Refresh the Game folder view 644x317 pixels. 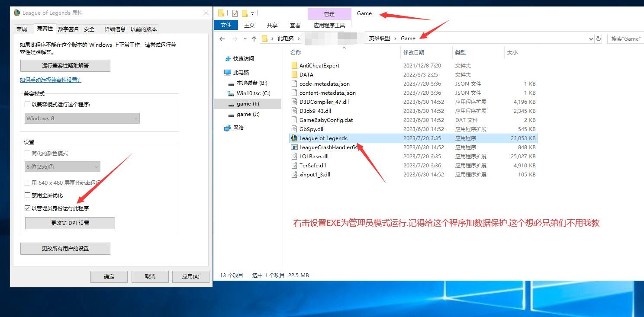(x=599, y=38)
